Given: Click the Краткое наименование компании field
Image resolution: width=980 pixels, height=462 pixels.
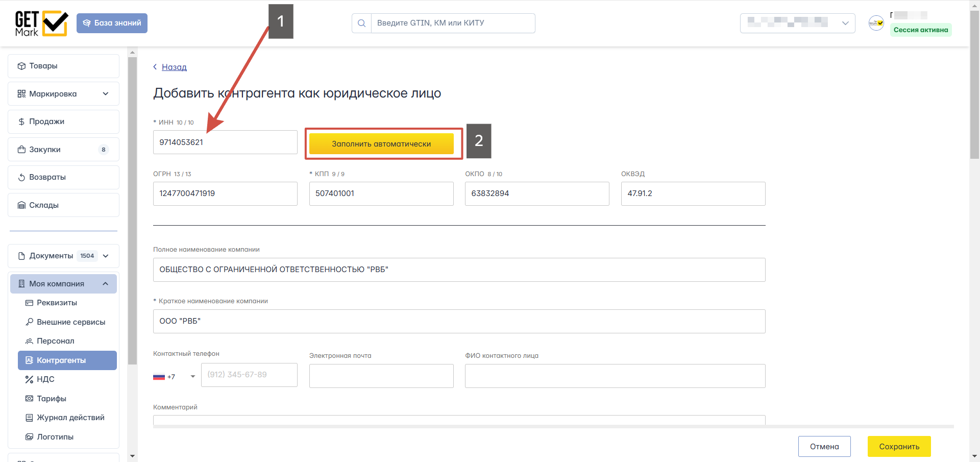Looking at the screenshot, I should pos(459,321).
